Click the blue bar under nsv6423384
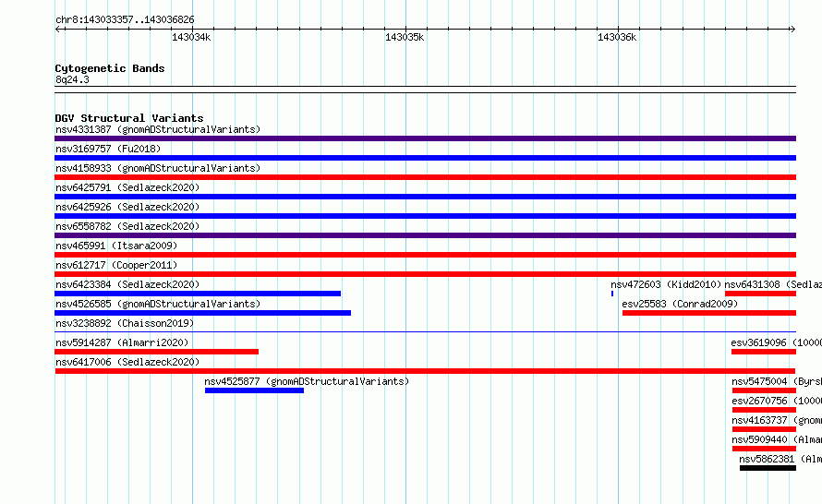The height and width of the screenshot is (504, 822). pos(198,294)
